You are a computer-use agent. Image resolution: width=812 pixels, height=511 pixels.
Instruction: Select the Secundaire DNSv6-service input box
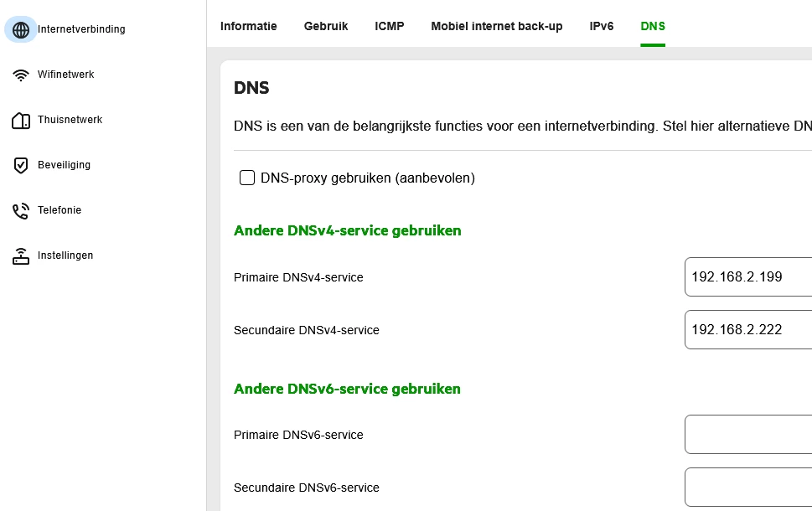pyautogui.click(x=748, y=488)
